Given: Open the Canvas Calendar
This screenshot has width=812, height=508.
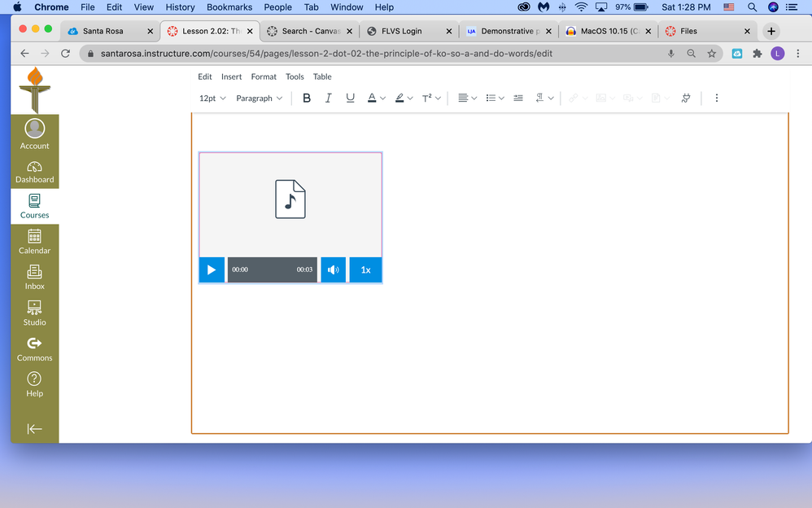Looking at the screenshot, I should click(35, 242).
